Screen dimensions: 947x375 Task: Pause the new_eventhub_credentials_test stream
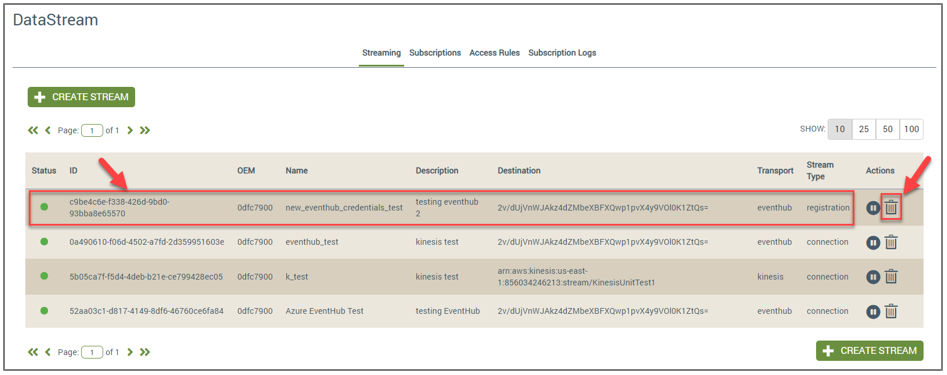point(873,208)
